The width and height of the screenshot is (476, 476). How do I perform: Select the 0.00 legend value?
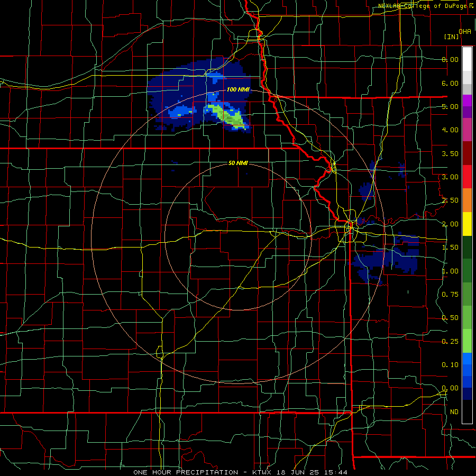tap(450, 388)
